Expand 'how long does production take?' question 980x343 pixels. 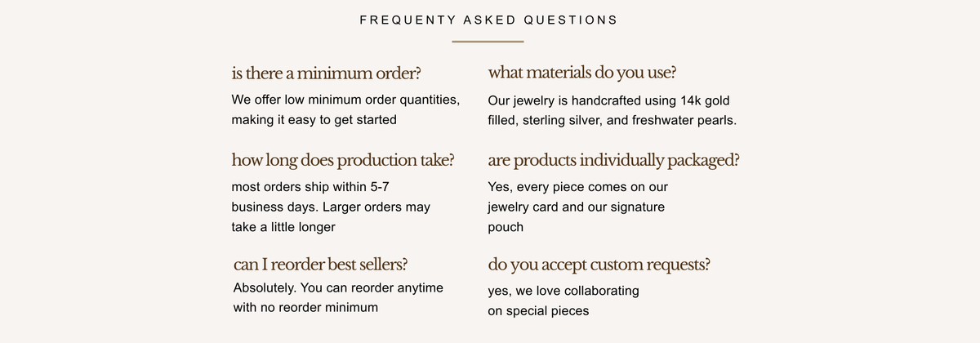click(343, 159)
